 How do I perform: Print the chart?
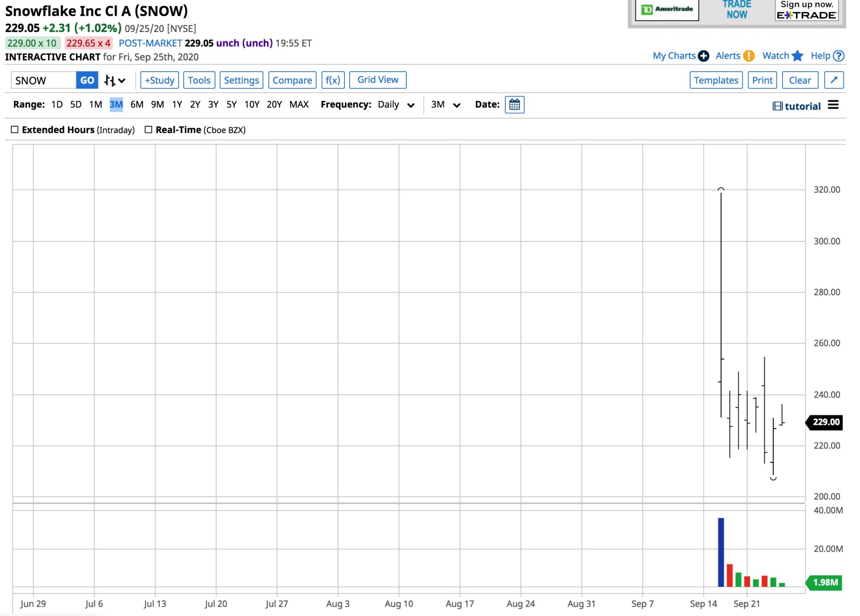[762, 80]
